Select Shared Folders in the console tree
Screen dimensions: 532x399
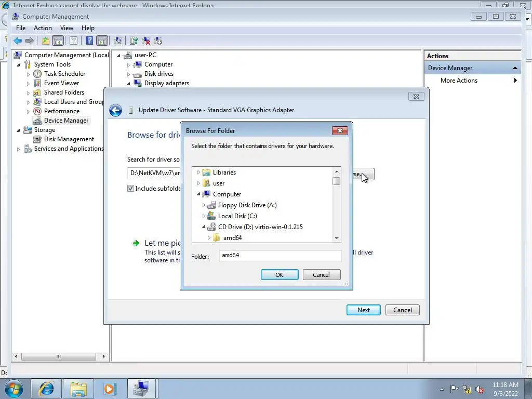(x=64, y=92)
